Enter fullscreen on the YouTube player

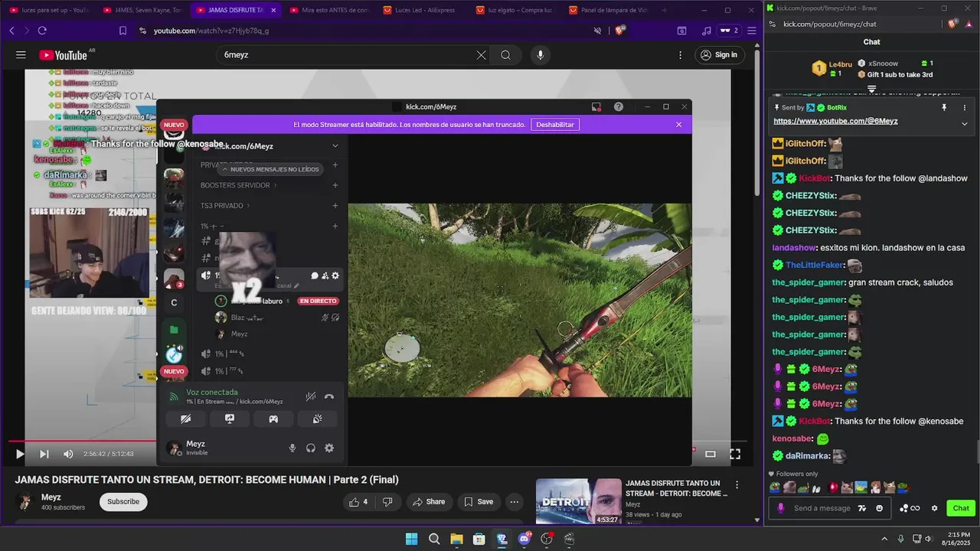pos(735,454)
